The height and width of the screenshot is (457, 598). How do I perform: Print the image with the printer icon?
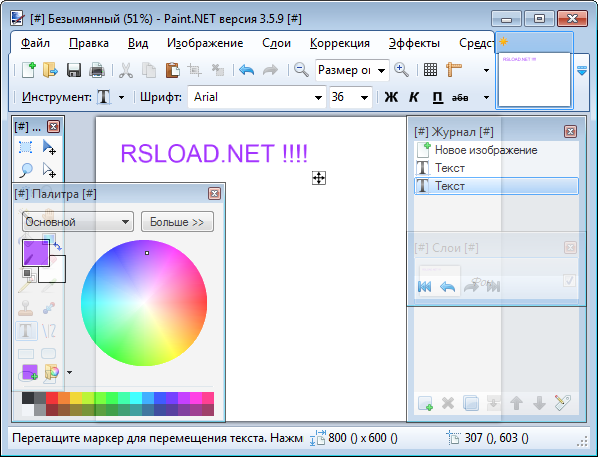point(97,70)
